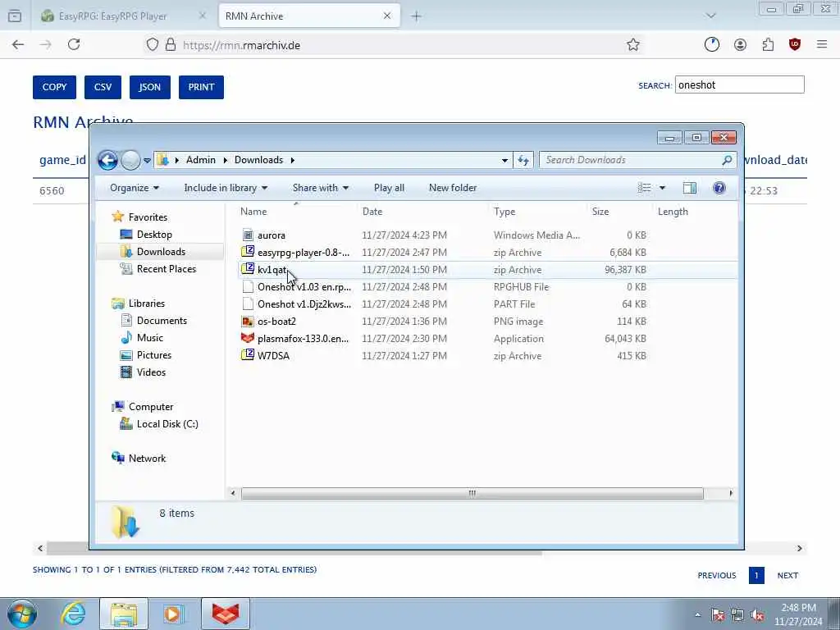Click the RMN search field containing oneshot
Screen dimensions: 840x630
pyautogui.click(x=739, y=84)
